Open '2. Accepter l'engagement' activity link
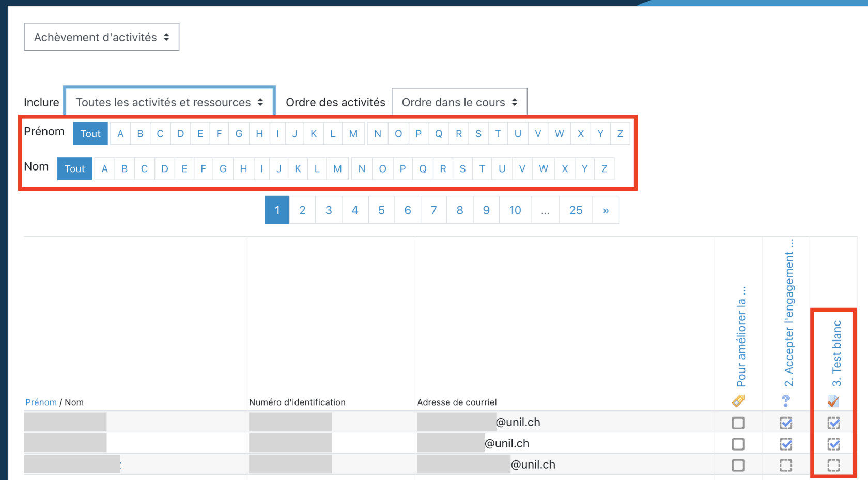Screen dimensions: 868x480 point(789,315)
